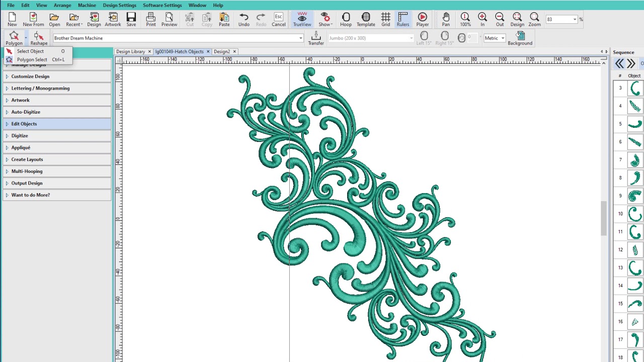Choose Polygon Select from flyout
Viewport: 644px width, 362px height.
click(x=38, y=59)
